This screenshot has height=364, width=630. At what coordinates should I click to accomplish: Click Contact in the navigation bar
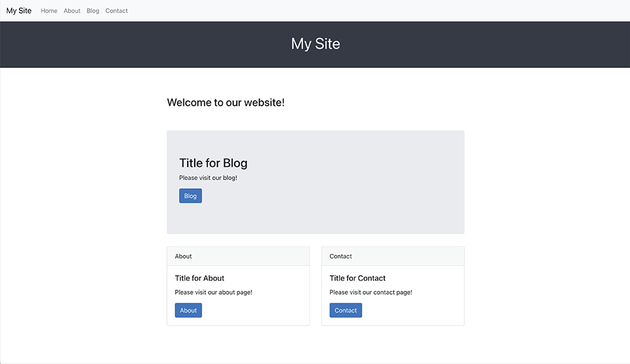click(x=116, y=11)
